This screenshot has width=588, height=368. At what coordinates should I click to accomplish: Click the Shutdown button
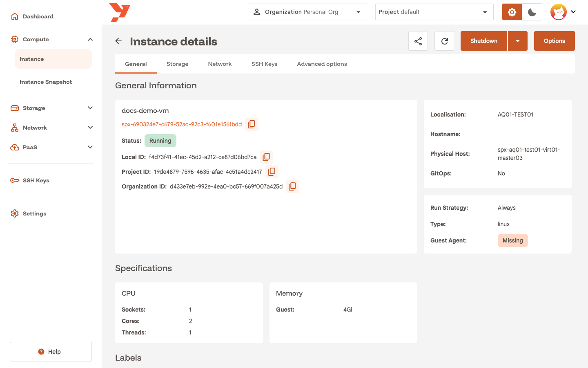tap(484, 41)
